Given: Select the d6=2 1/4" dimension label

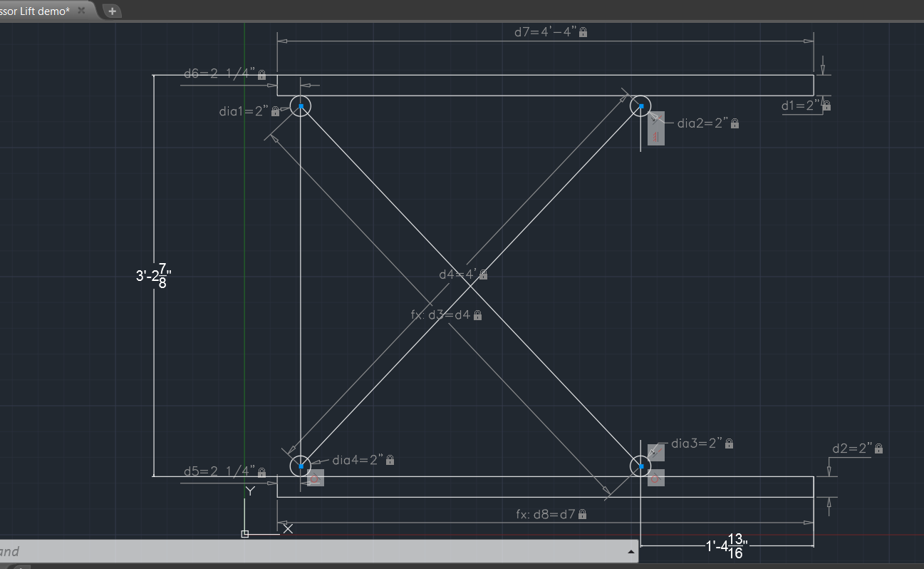Looking at the screenshot, I should pos(219,73).
